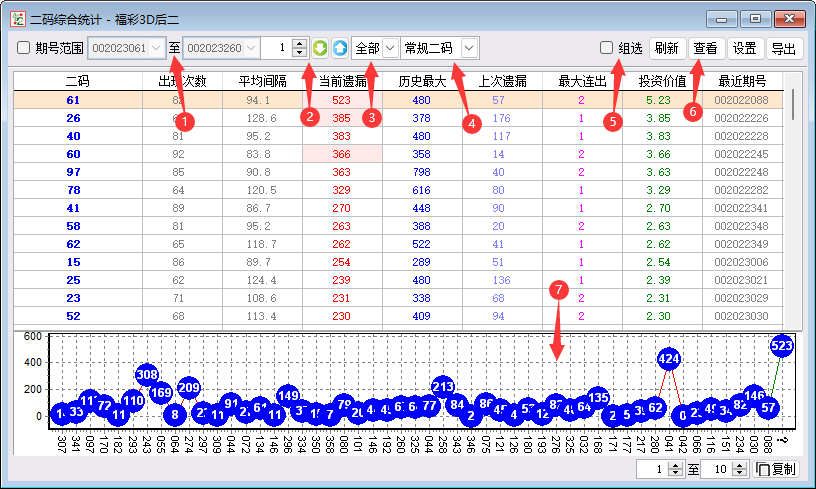The width and height of the screenshot is (816, 489).
Task: Select row 26 in the table
Action: [x=73, y=118]
